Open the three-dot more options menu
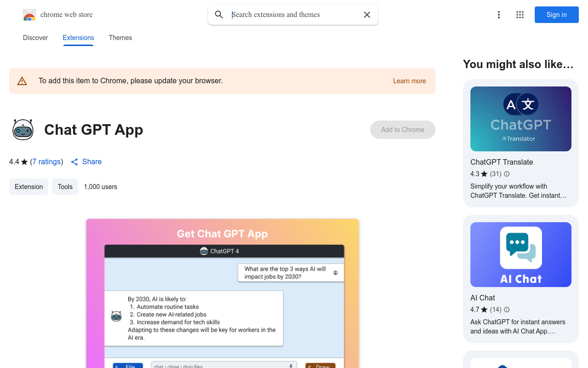Viewport: 588px width, 368px height. 499,15
